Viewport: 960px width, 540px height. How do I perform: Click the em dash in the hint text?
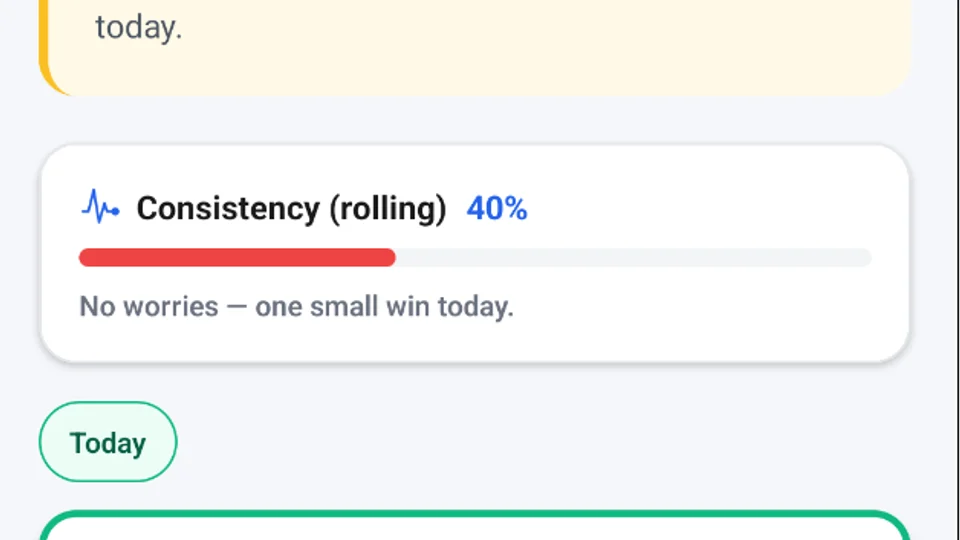click(x=236, y=306)
